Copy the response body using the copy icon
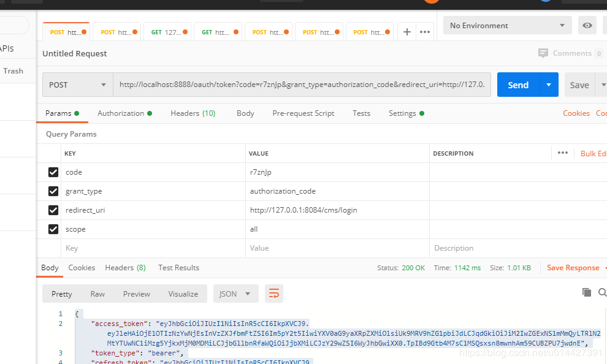Viewport: 607px width, 364px height. [586, 293]
